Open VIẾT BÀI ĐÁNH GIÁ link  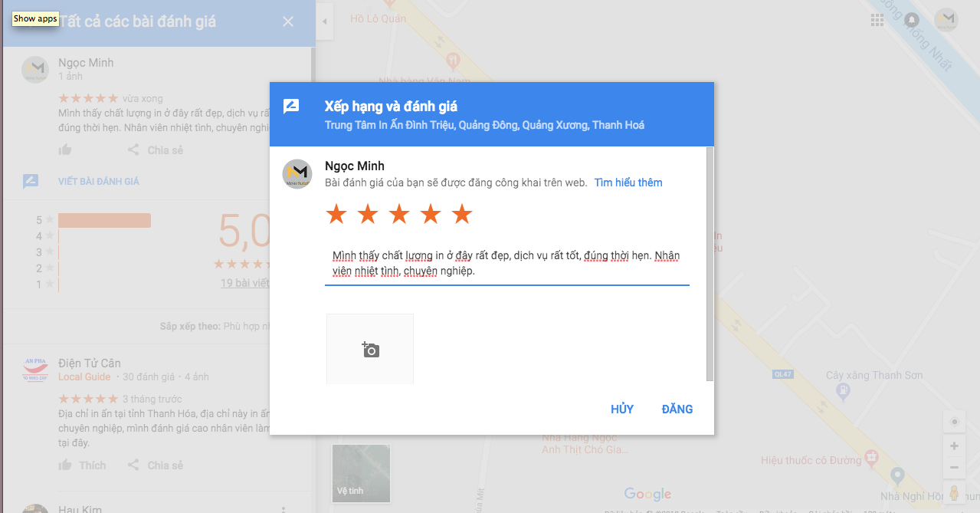pyautogui.click(x=99, y=182)
